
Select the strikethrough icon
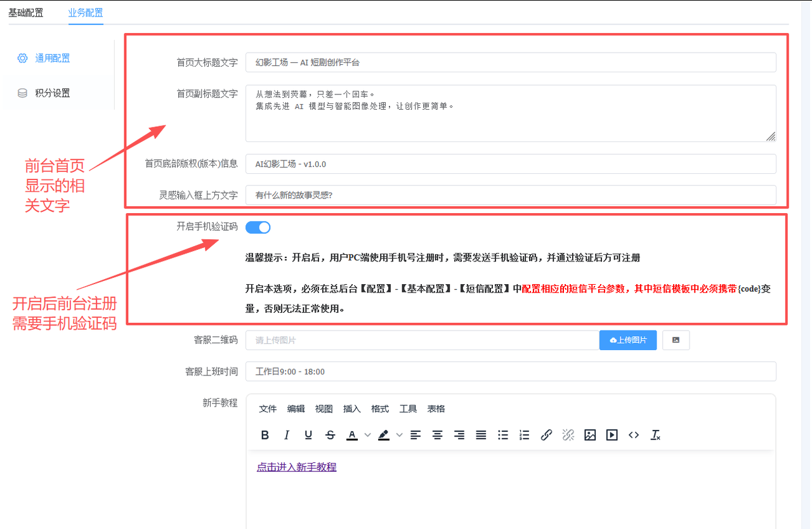click(330, 435)
